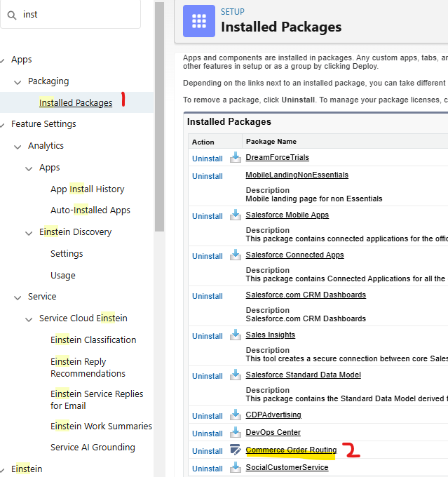Click the Action column header
This screenshot has height=477, width=448.
[x=203, y=142]
